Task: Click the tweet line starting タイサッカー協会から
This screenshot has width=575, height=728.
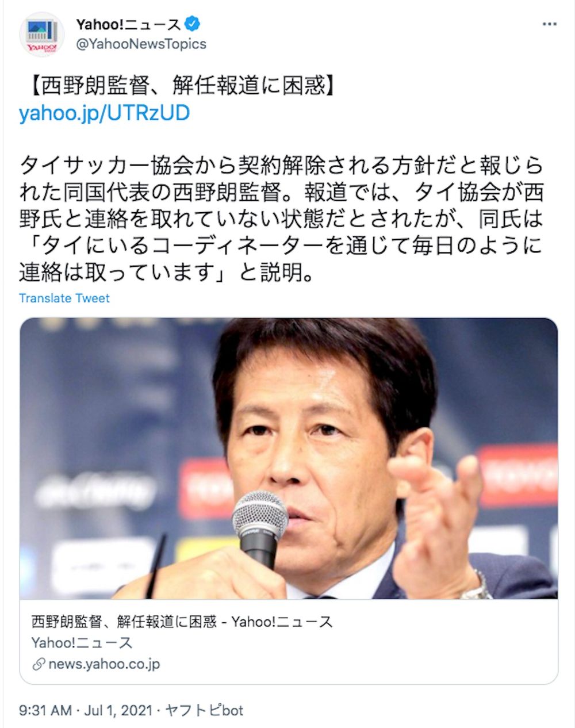Action: tap(281, 166)
